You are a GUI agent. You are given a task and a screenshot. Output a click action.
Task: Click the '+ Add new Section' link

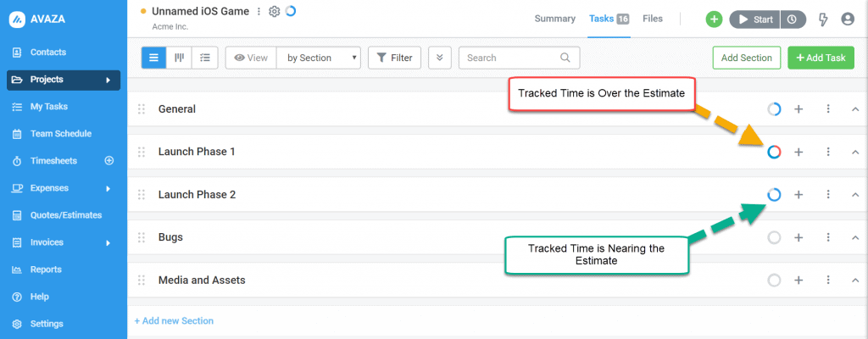[x=174, y=321]
